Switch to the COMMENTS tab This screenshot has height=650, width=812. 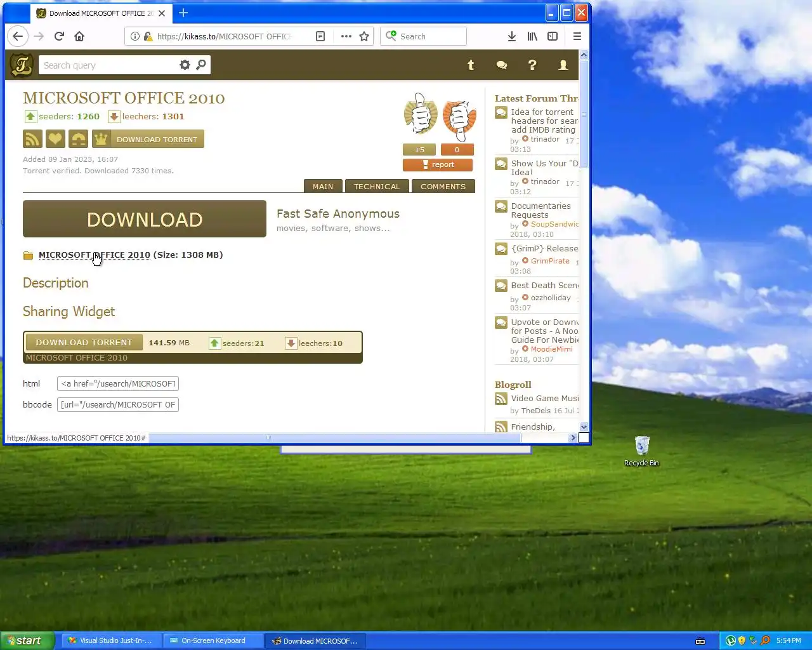(443, 186)
